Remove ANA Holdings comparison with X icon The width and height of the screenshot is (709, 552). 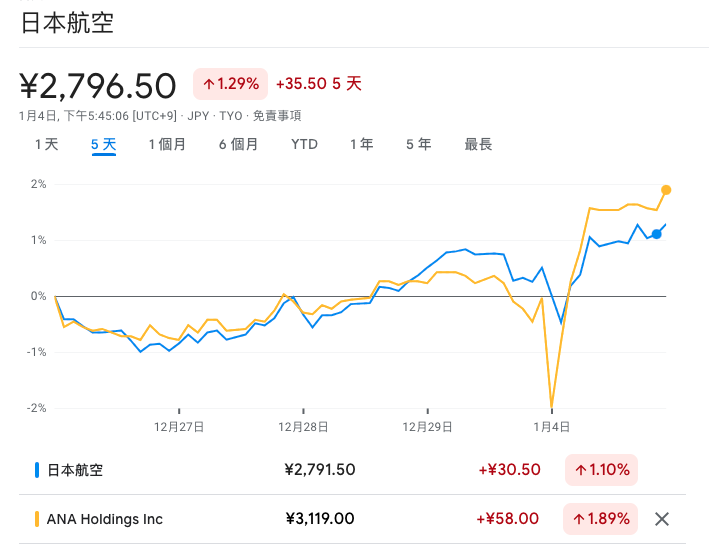(661, 519)
